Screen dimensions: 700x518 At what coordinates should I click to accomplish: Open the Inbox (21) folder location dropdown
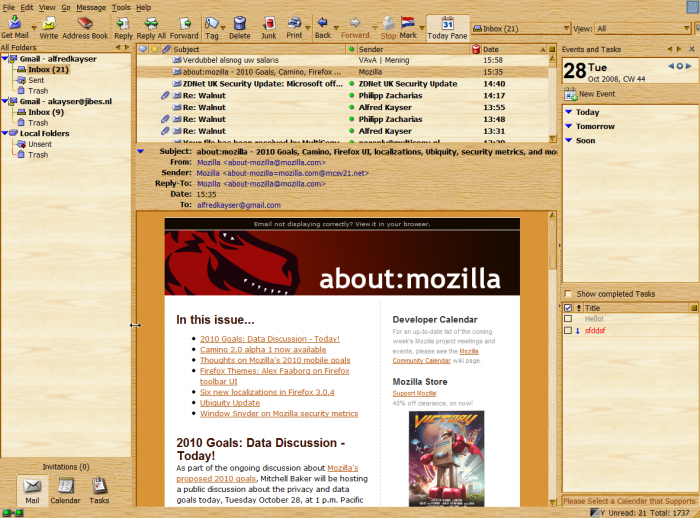[x=521, y=29]
